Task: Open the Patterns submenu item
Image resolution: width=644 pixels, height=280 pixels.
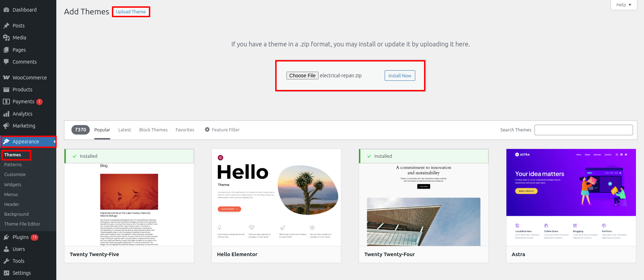Action: click(x=13, y=165)
